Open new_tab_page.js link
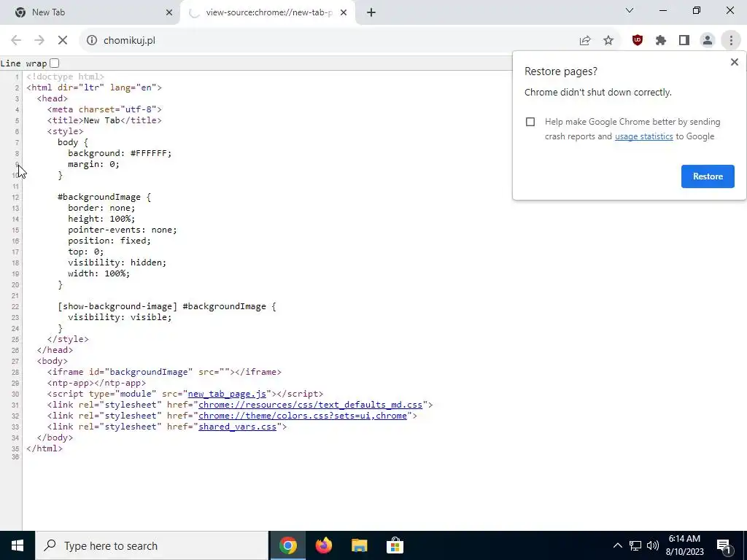747x560 pixels. [x=227, y=394]
